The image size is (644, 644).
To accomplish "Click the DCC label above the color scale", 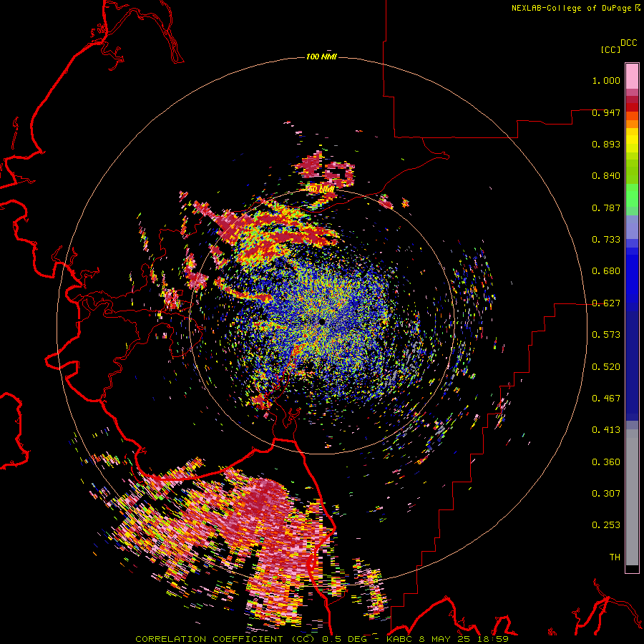I will tap(628, 43).
